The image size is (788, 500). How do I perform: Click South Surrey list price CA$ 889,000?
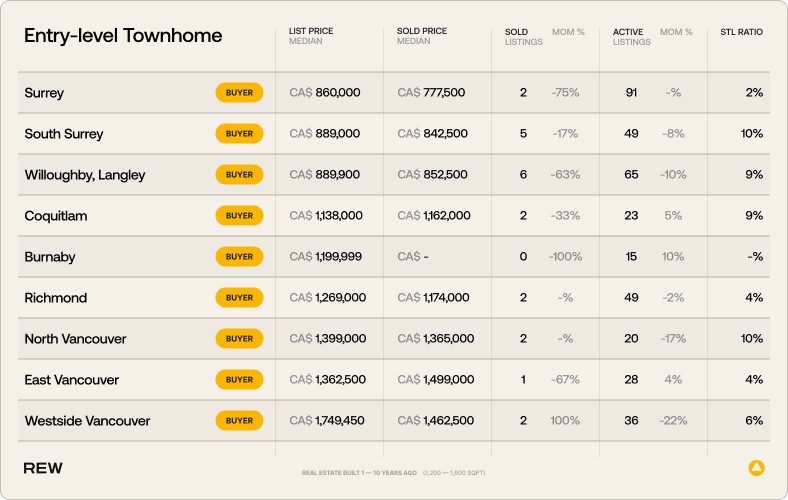pyautogui.click(x=325, y=134)
